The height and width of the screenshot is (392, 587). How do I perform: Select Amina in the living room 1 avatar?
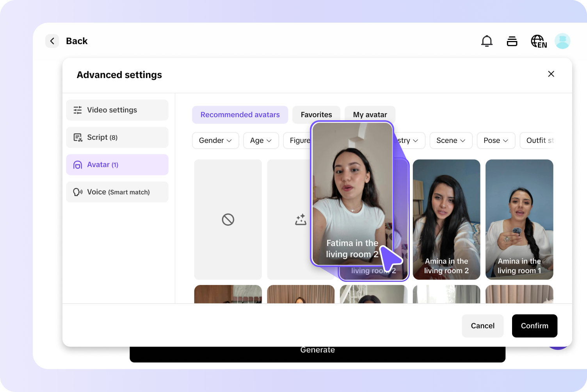pyautogui.click(x=519, y=219)
